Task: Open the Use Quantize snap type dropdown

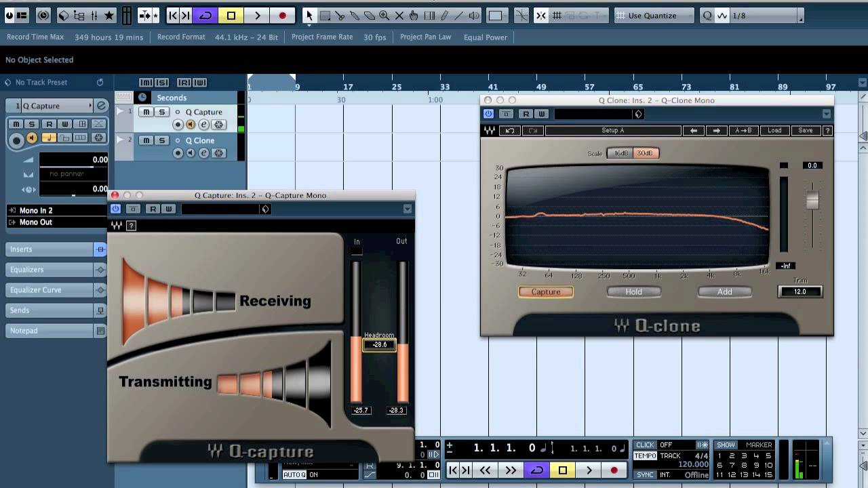Action: (x=654, y=16)
